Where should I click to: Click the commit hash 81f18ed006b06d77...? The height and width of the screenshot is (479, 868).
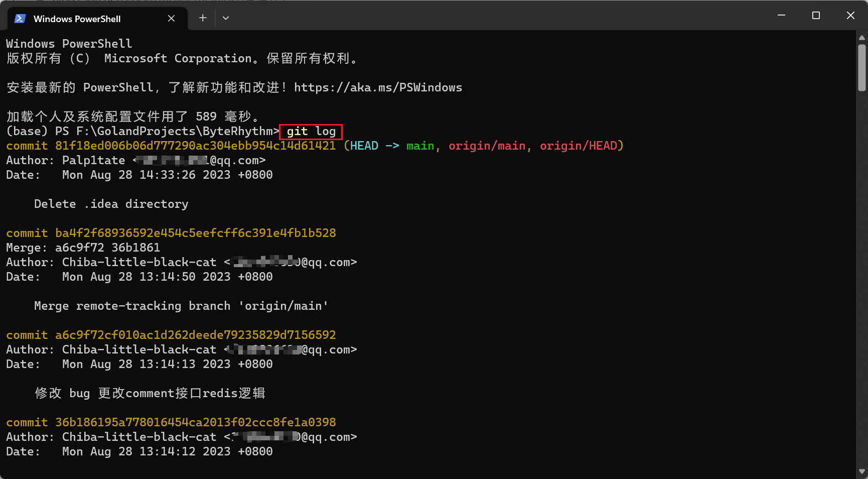click(x=195, y=146)
